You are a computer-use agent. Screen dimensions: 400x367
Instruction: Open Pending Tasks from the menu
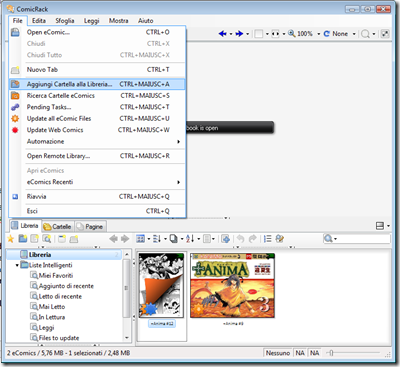(x=97, y=107)
